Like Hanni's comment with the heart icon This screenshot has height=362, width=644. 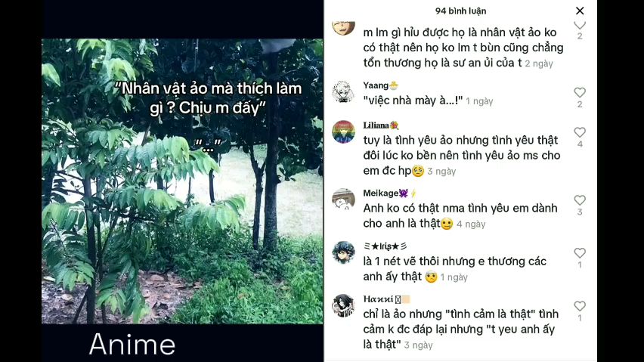(580, 306)
